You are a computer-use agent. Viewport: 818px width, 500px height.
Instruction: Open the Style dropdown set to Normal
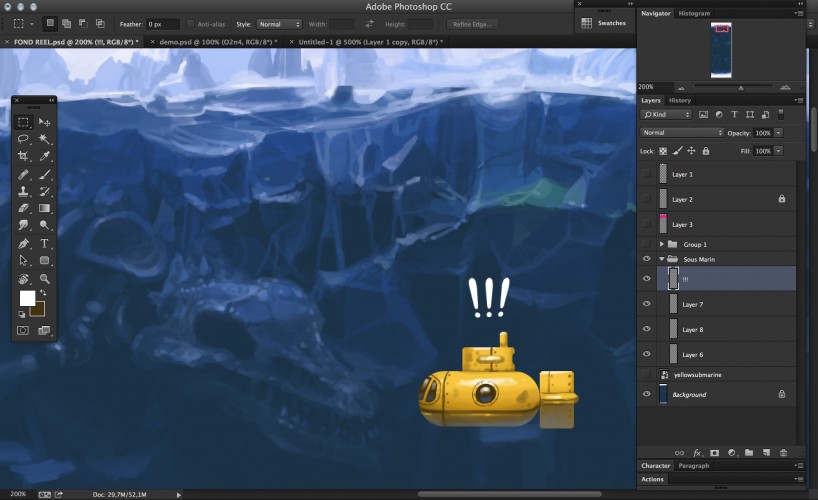pyautogui.click(x=279, y=25)
